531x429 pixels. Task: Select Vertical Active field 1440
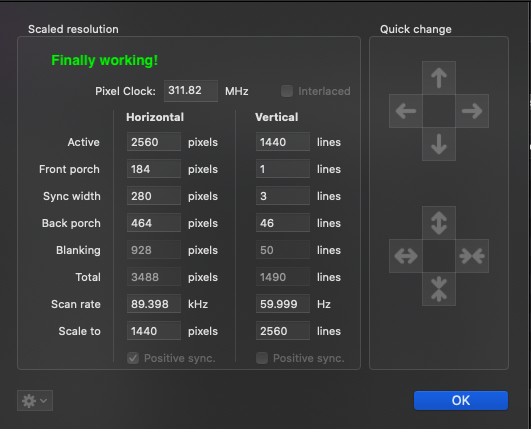(283, 142)
